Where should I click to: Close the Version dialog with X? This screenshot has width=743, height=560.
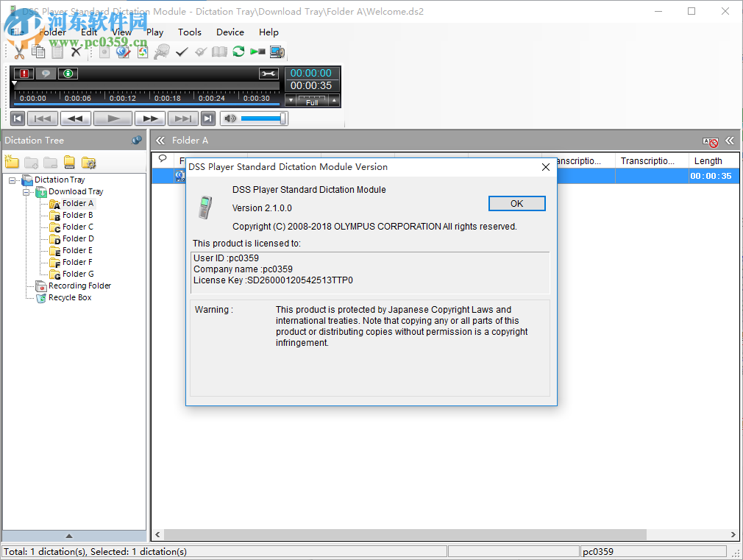[545, 167]
